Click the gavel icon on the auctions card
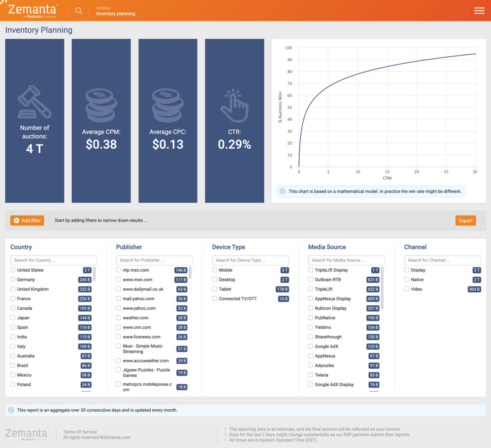The width and height of the screenshot is (491, 448). [35, 103]
